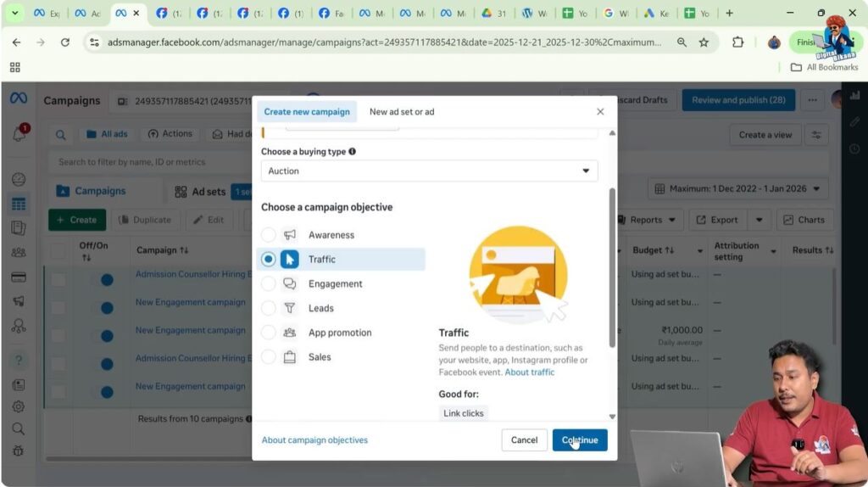Select the Traffic objective radio button
The image size is (868, 487).
pyautogui.click(x=269, y=260)
